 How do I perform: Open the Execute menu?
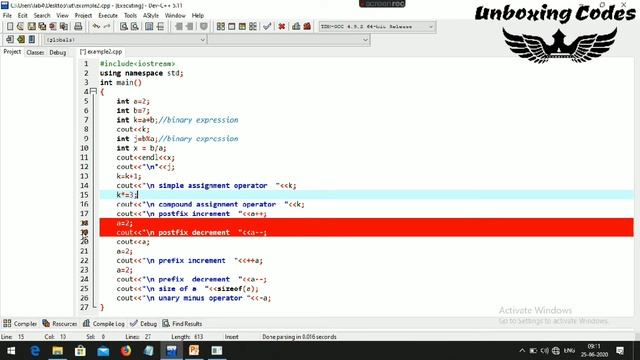coord(108,16)
